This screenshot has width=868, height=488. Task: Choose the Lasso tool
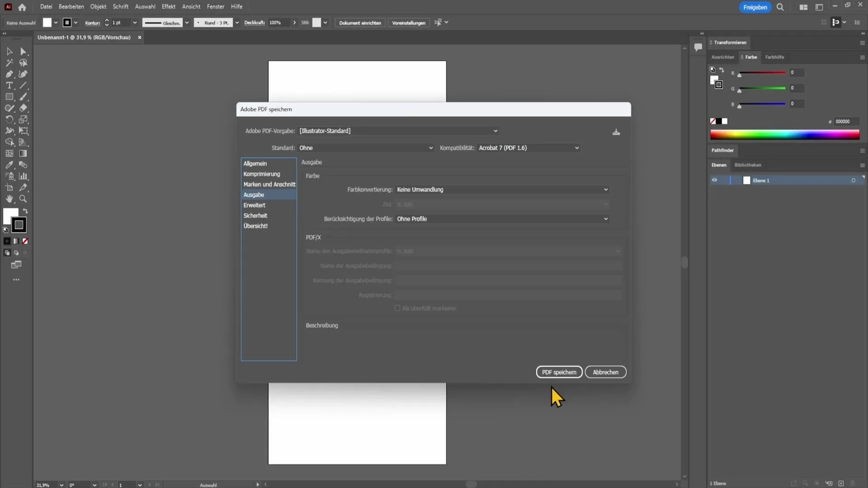[24, 63]
